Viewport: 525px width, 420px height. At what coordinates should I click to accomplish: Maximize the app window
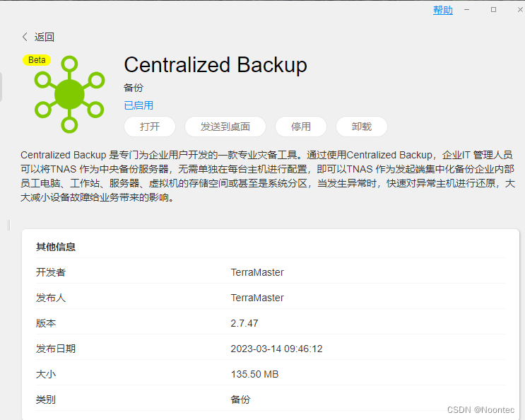[x=493, y=10]
